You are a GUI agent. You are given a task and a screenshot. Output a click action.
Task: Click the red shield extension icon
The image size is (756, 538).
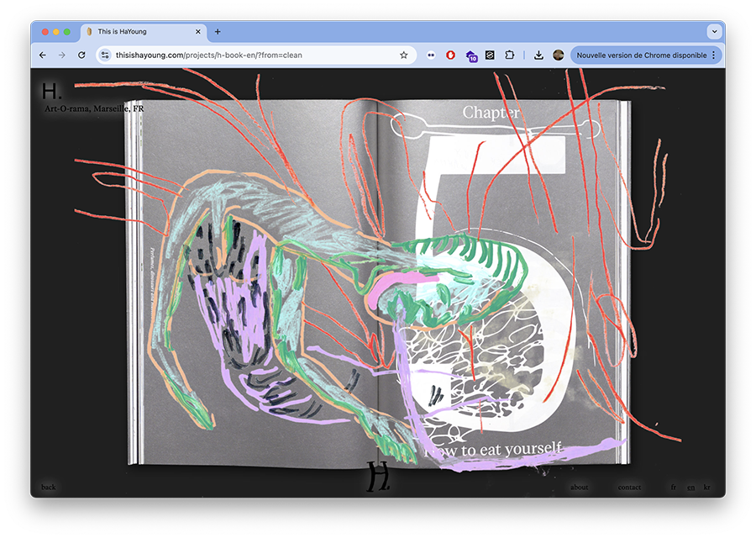coord(451,55)
